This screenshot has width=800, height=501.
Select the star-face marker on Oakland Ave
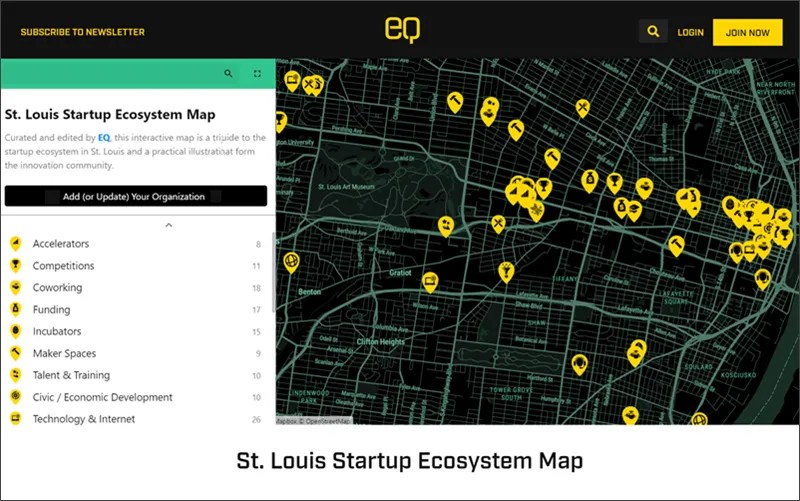pos(446,227)
